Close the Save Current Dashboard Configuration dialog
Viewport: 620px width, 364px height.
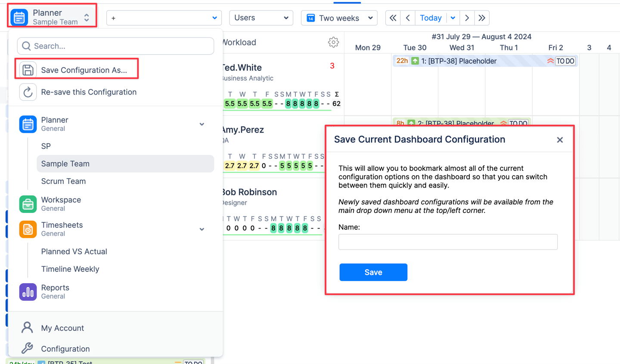tap(560, 140)
